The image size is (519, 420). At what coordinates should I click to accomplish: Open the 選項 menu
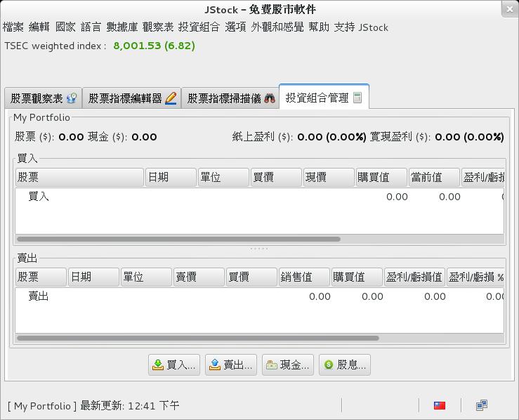pos(235,27)
